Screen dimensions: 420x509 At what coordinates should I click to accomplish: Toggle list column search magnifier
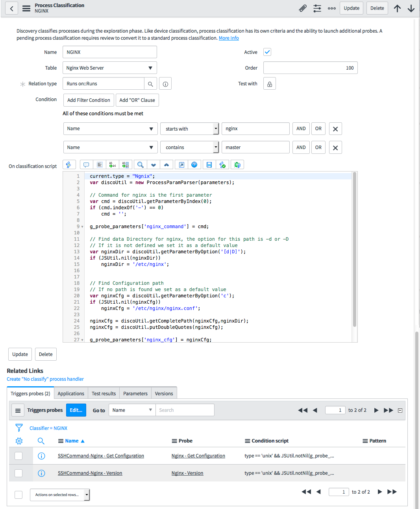[x=41, y=441]
